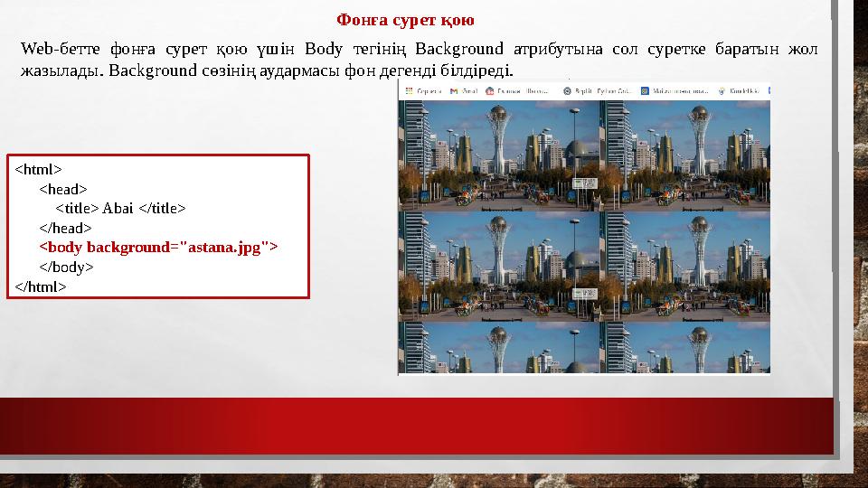Open the Kundelik bookmark
The width and height of the screenshot is (868, 488).
tap(739, 90)
